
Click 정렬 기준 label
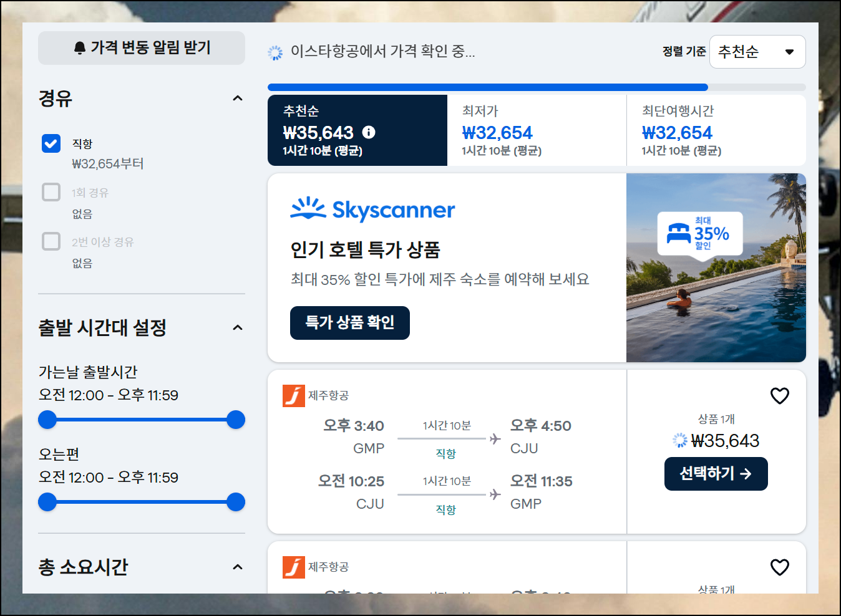click(684, 52)
